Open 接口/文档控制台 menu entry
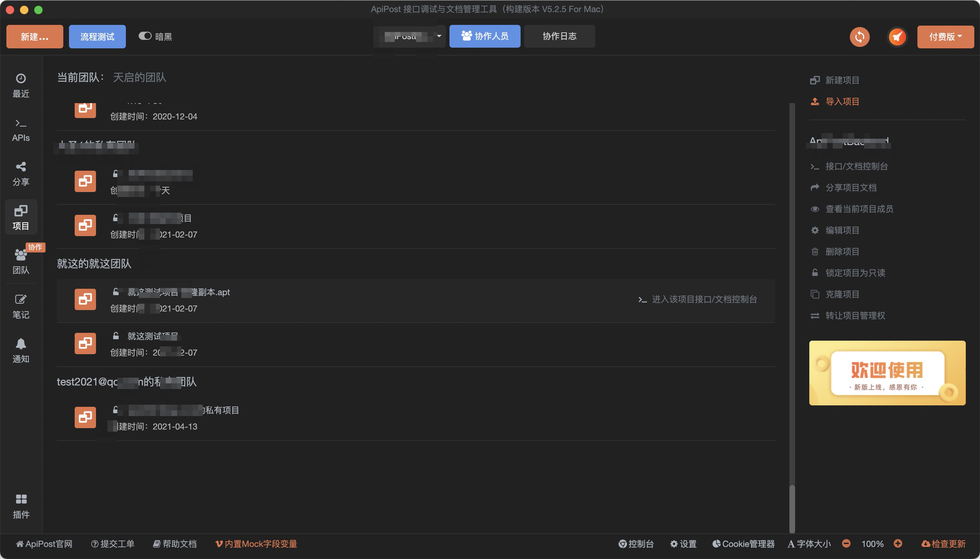 click(849, 166)
